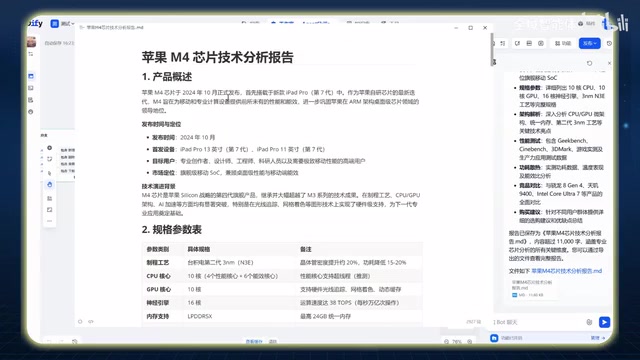Click the 备注 table header

tap(306, 249)
